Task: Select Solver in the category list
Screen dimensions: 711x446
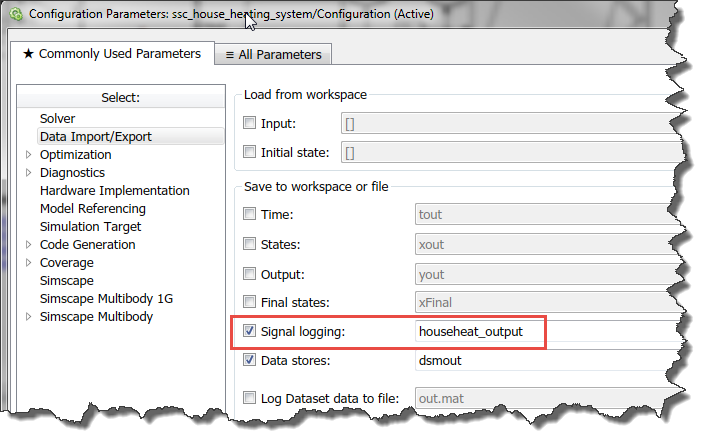Action: [58, 119]
